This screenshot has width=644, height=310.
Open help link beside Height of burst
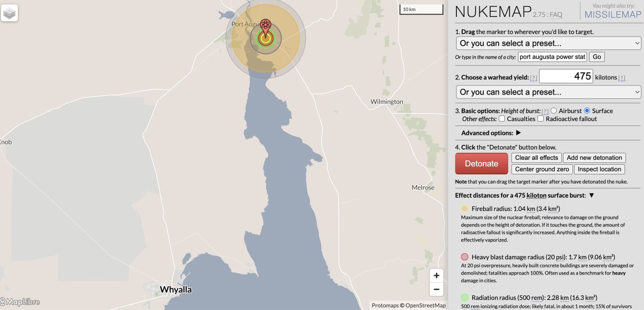click(545, 111)
